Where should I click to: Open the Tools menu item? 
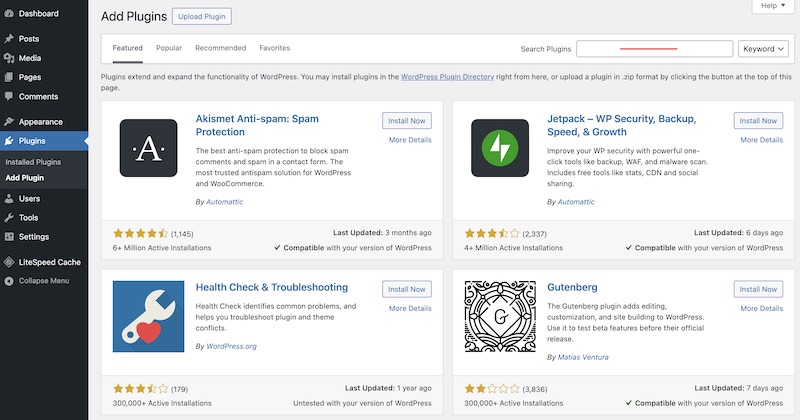(x=44, y=217)
